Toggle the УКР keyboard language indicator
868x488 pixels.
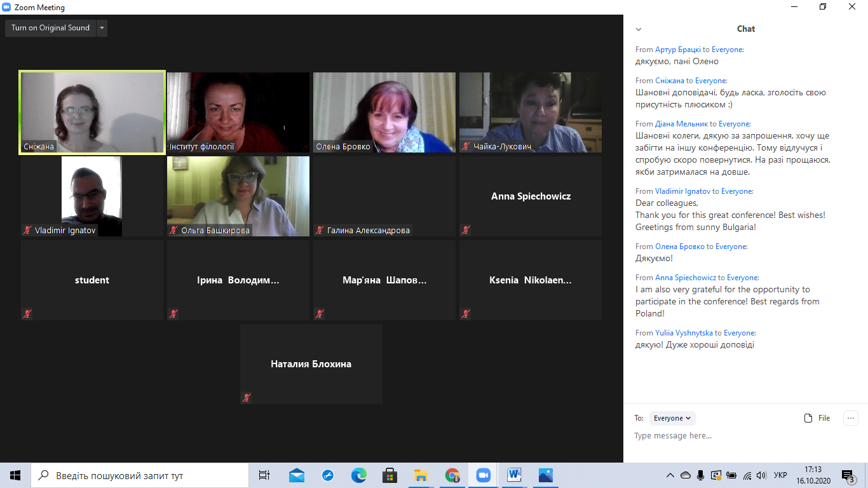(x=781, y=475)
